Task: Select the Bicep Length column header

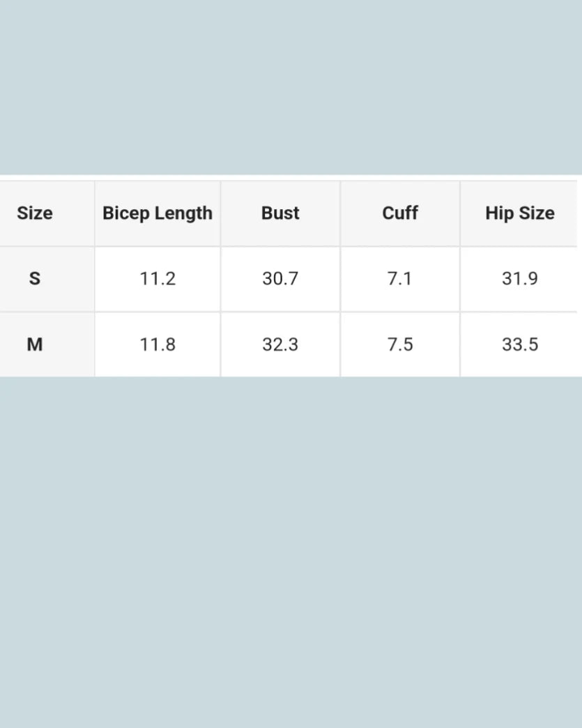Action: (158, 213)
